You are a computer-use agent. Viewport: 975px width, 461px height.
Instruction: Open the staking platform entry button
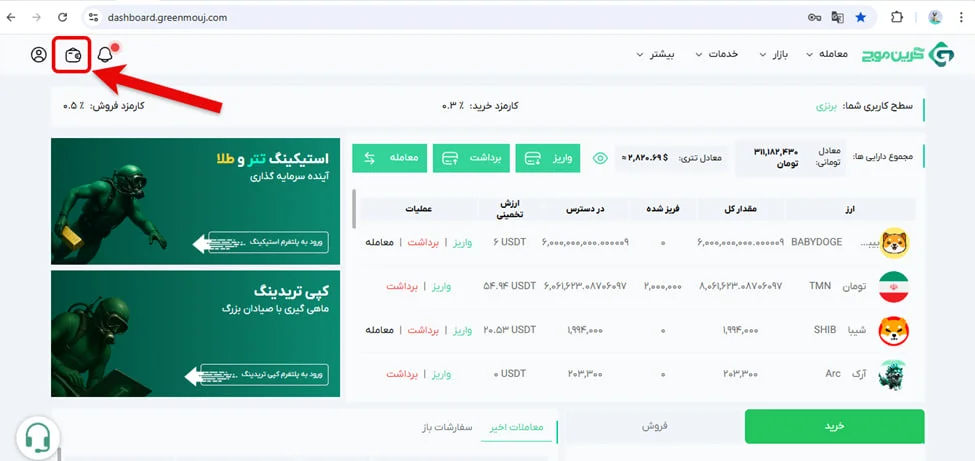coord(268,242)
